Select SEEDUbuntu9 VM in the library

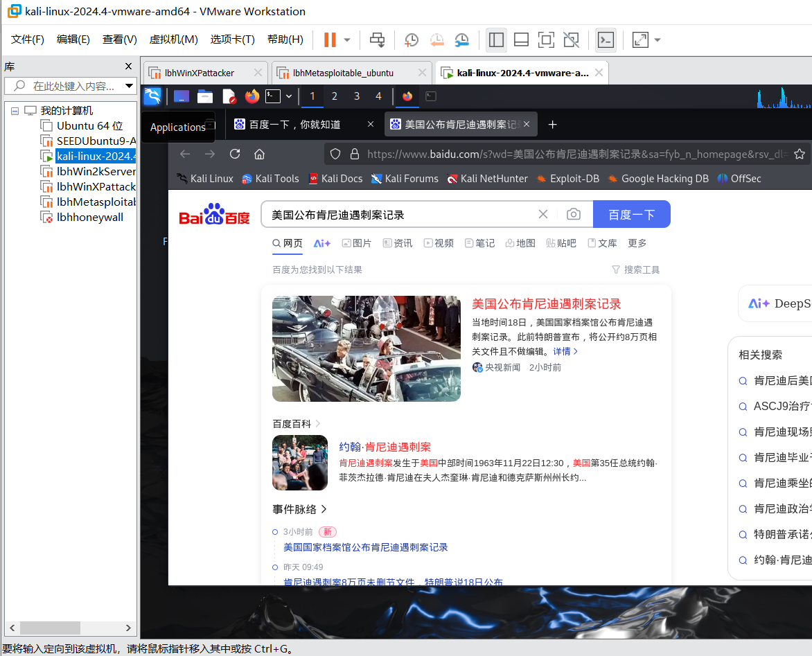(x=89, y=141)
